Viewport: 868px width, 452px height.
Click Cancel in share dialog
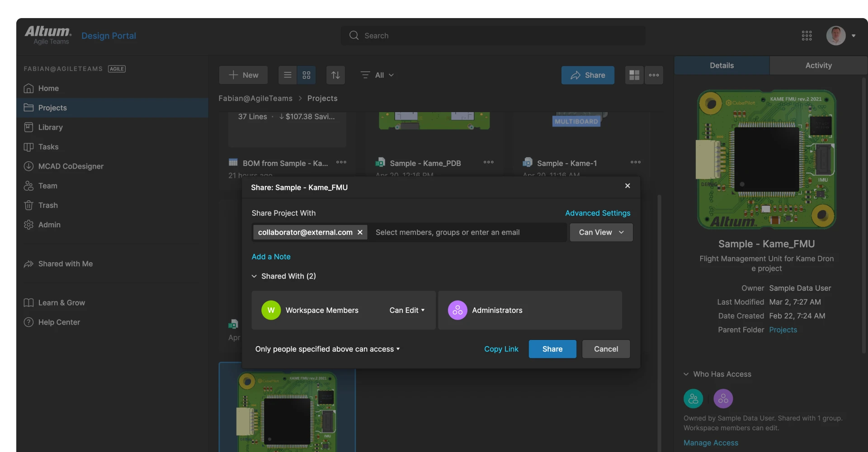[606, 349]
